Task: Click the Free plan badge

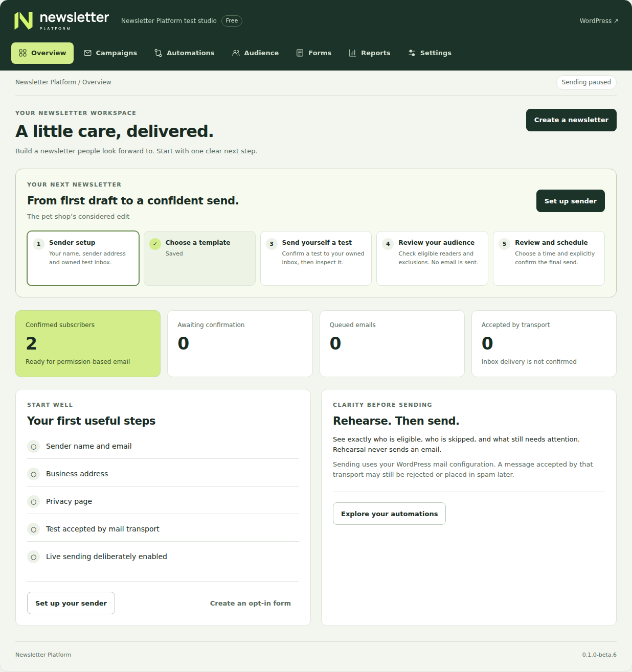Action: coord(232,21)
